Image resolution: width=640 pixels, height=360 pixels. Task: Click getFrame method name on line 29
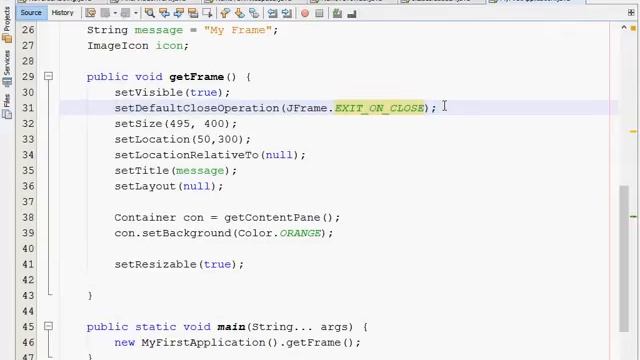196,77
